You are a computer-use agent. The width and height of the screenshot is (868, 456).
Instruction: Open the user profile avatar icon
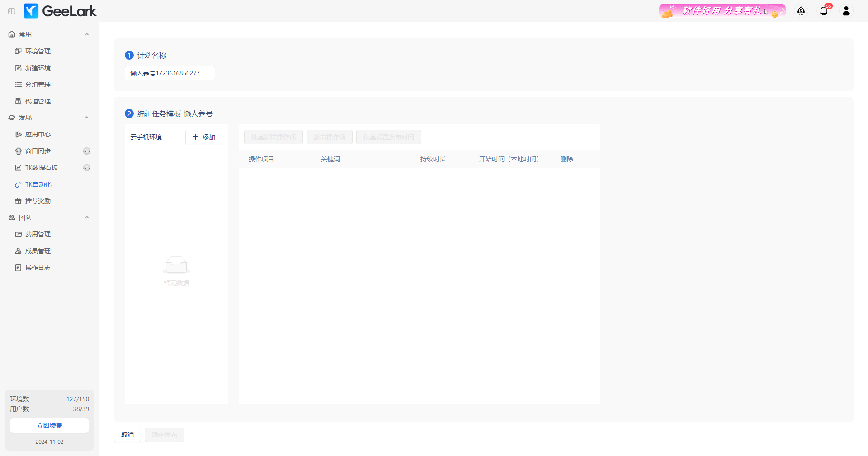(846, 11)
